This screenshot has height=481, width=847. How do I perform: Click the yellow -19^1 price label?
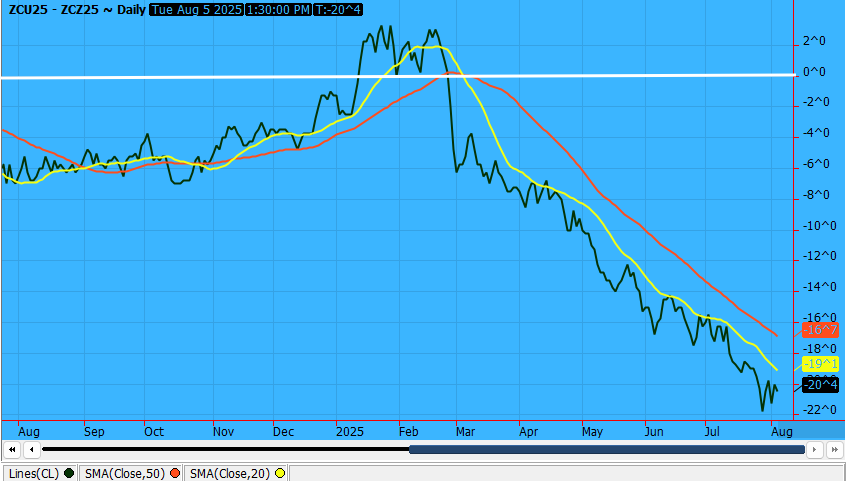click(x=820, y=364)
